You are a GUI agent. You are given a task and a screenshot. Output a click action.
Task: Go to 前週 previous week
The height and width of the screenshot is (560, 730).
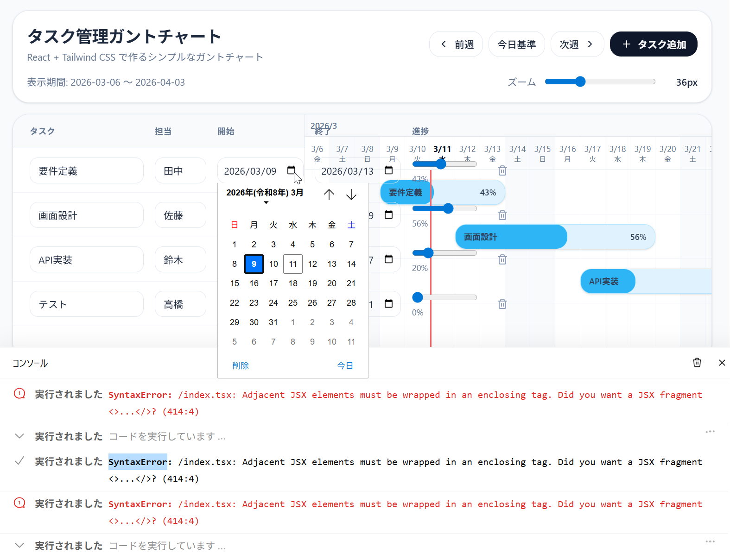(456, 44)
